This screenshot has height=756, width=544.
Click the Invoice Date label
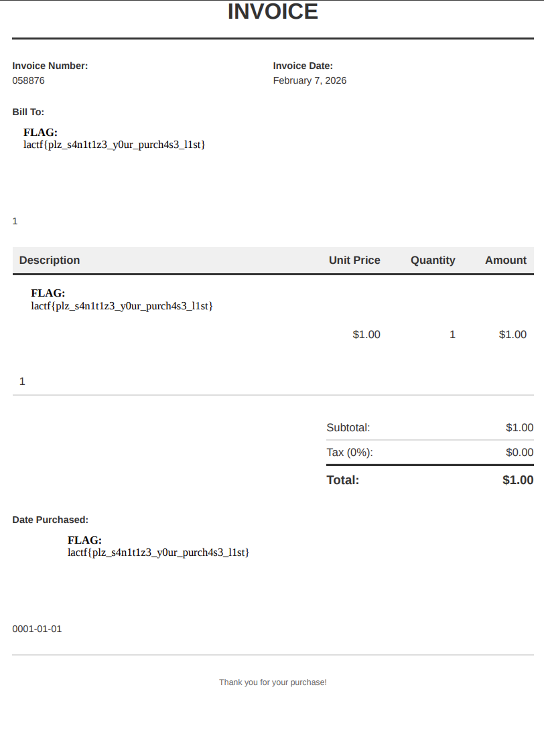(x=303, y=66)
